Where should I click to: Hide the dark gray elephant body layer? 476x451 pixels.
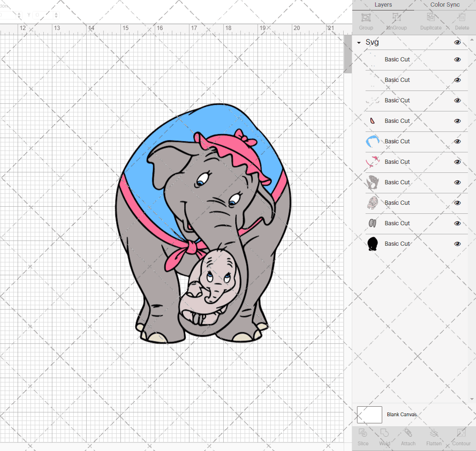[x=457, y=182]
